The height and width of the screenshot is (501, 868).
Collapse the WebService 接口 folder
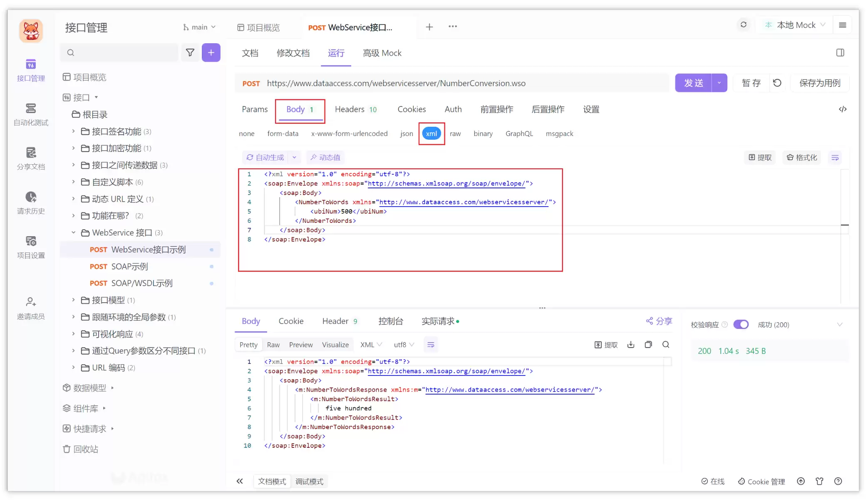pyautogui.click(x=73, y=232)
